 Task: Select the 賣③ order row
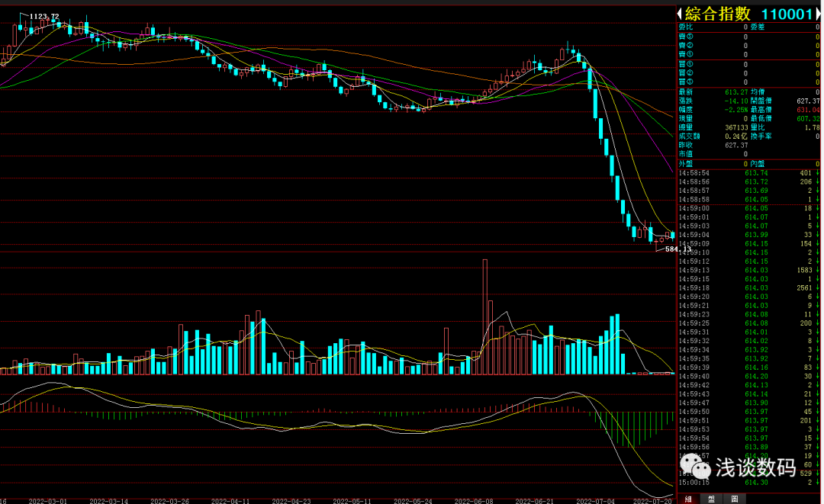pyautogui.click(x=749, y=37)
